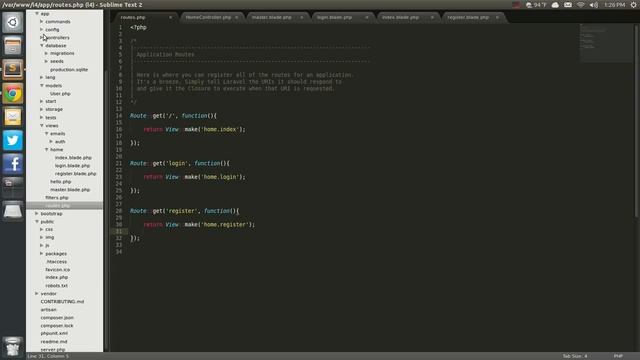Viewport: 640px width, 360px height.
Task: Collapse the database folder
Action: [42, 45]
